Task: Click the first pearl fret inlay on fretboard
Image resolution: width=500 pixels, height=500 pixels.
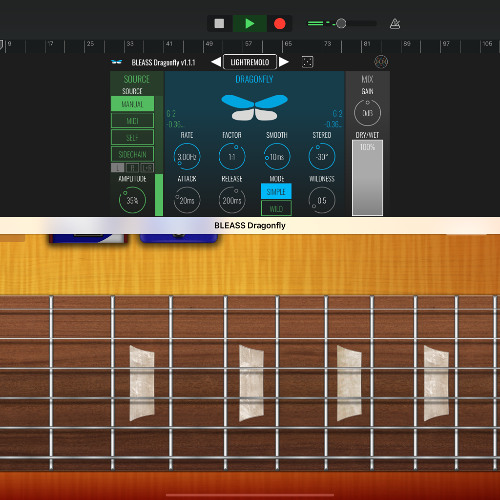Action: [x=142, y=383]
